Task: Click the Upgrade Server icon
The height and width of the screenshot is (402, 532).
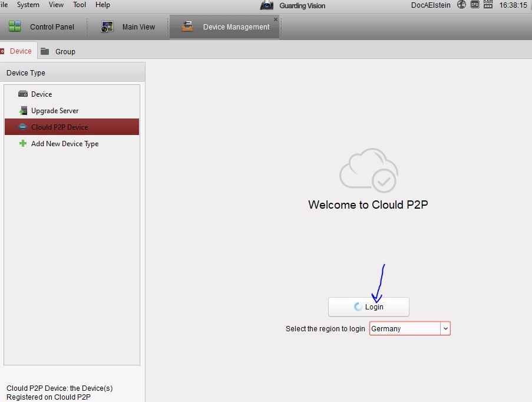Action: (x=23, y=111)
